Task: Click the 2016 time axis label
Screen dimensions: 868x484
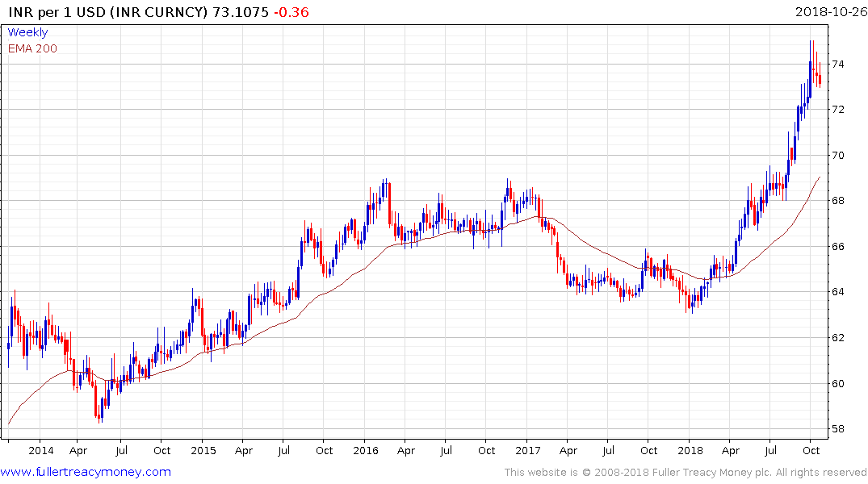Action: pos(365,451)
